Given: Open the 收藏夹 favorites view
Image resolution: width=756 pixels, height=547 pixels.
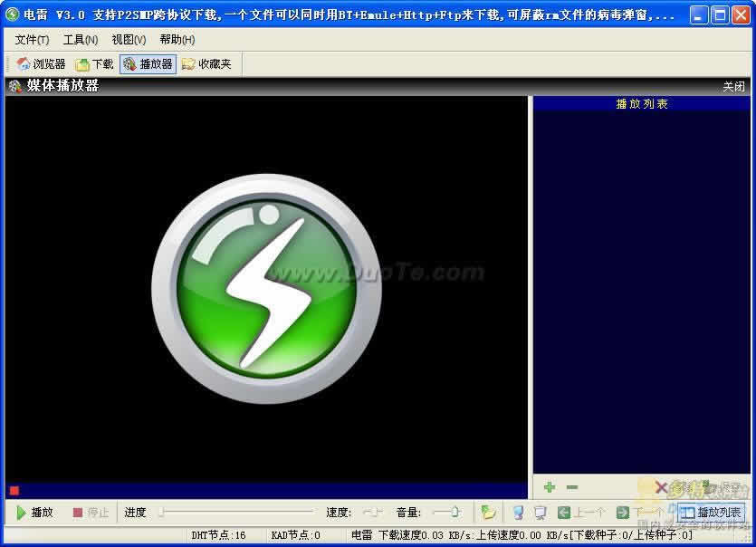Looking at the screenshot, I should 206,64.
